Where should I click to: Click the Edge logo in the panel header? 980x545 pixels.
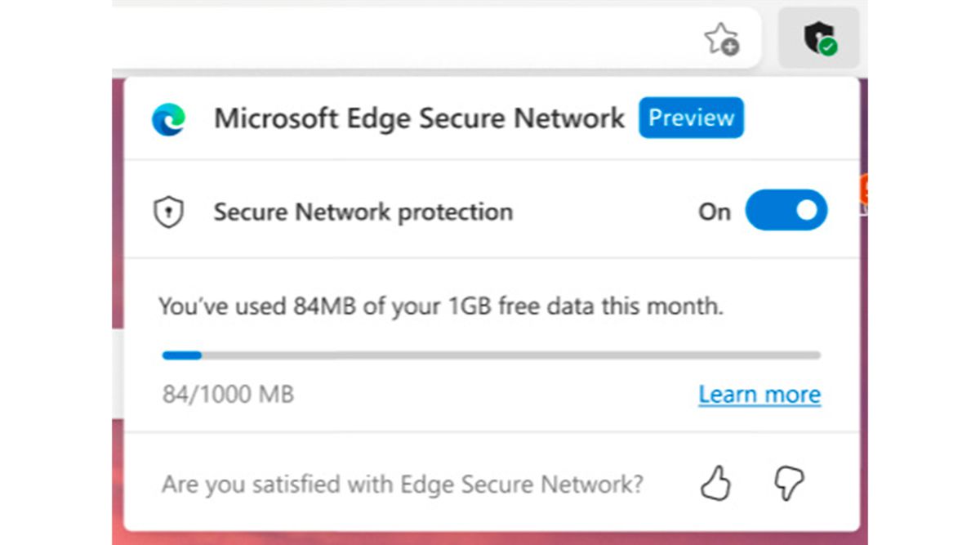click(171, 118)
